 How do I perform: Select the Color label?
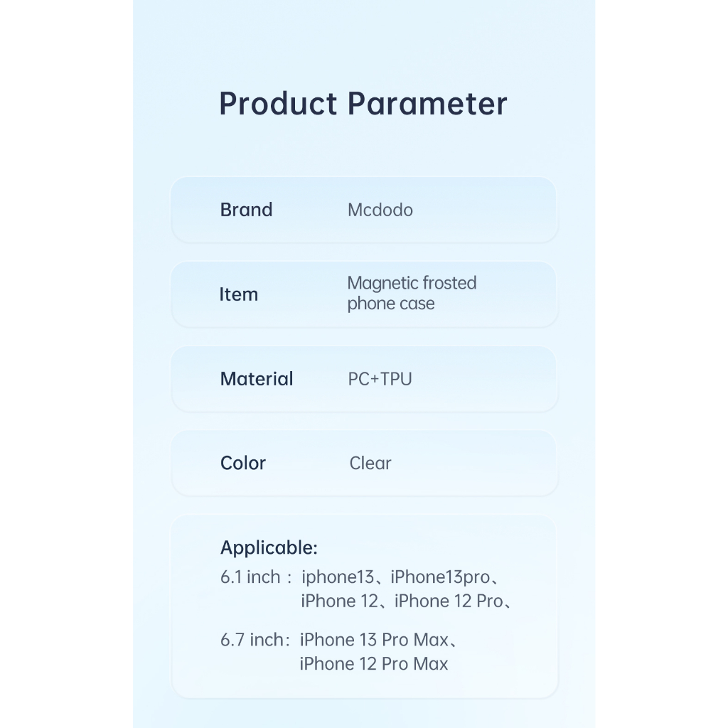click(242, 463)
